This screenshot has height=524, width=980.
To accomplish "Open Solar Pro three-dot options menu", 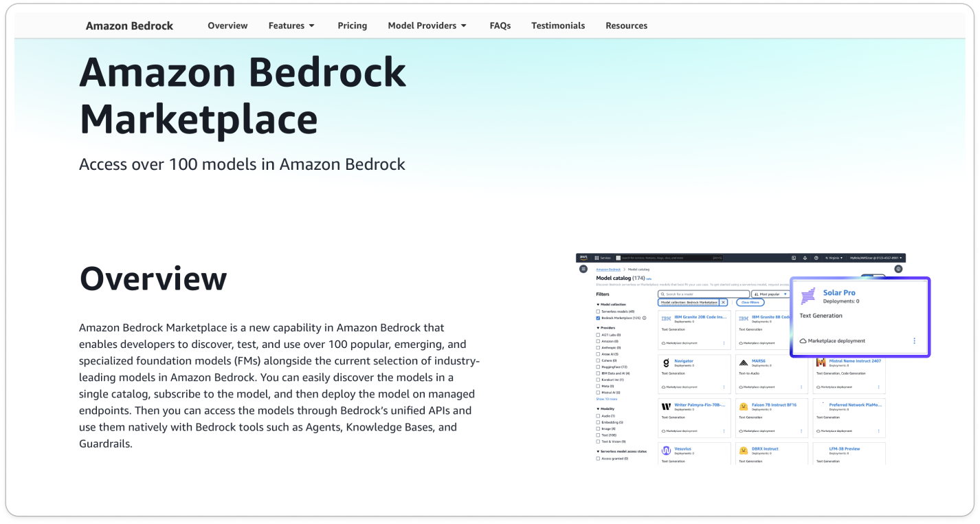I will (914, 340).
